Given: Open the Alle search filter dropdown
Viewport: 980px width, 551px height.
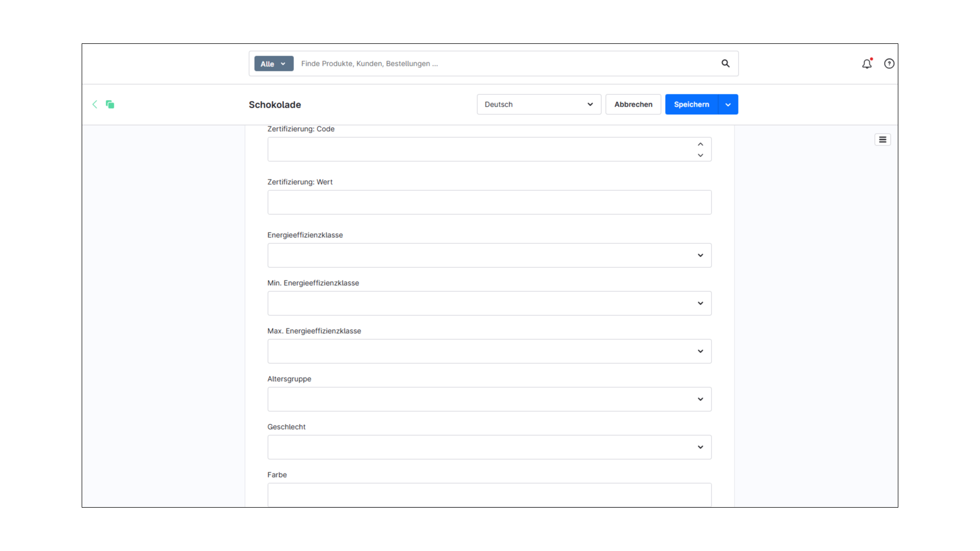Looking at the screenshot, I should coord(273,63).
